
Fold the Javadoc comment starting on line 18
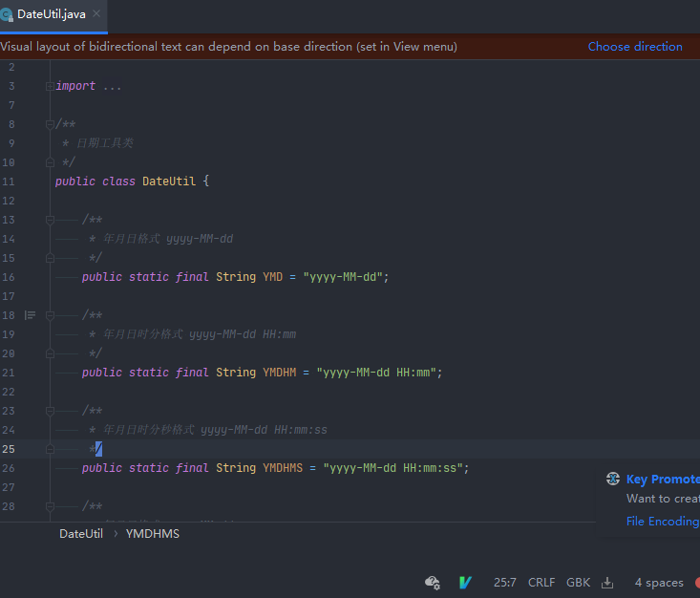[x=50, y=316]
